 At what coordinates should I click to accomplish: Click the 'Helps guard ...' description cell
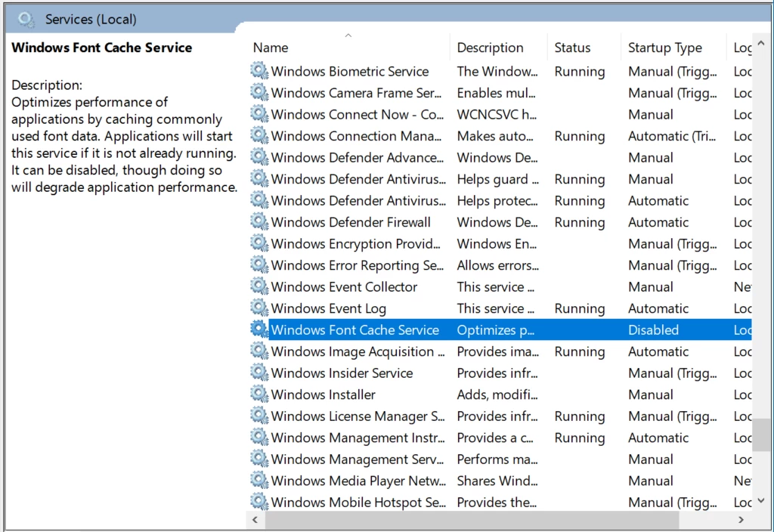point(497,179)
